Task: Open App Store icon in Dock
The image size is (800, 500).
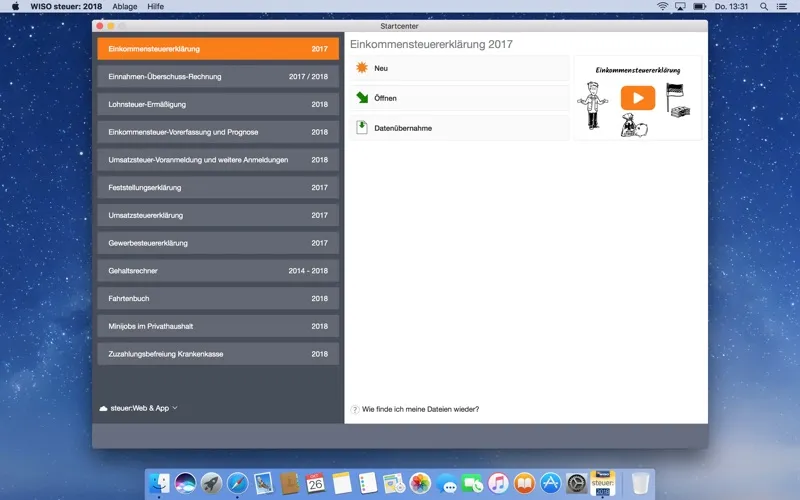Action: tap(551, 483)
